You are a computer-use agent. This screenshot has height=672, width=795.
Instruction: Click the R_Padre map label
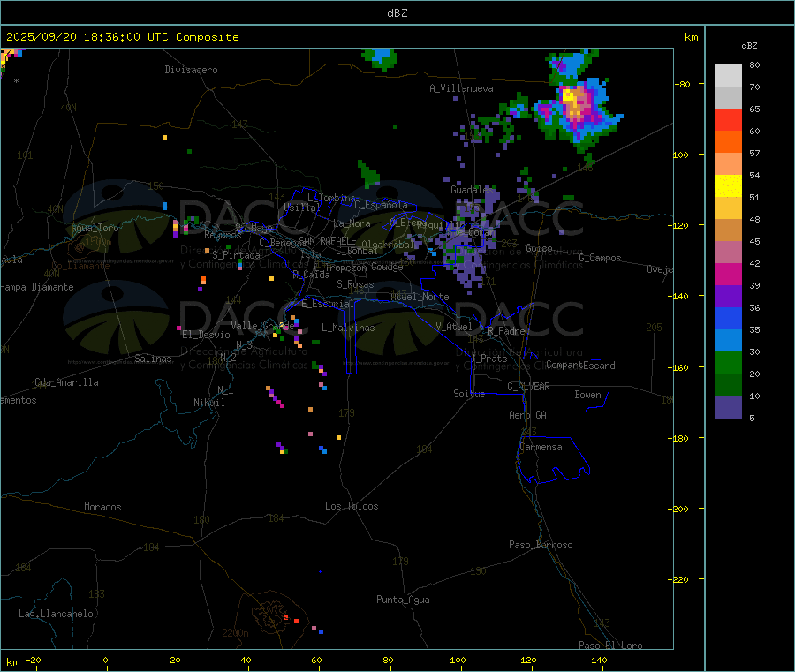[506, 331]
